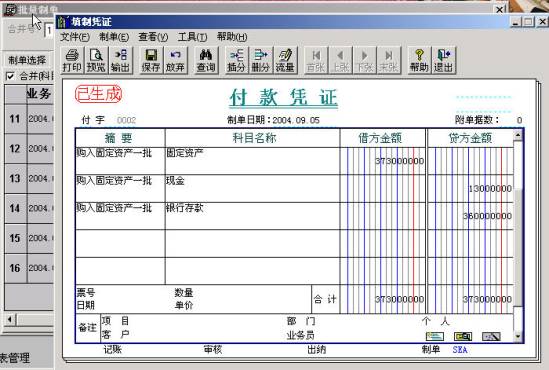Select 制单选择 tab in background window
This screenshot has height=370, width=549.
pos(27,60)
